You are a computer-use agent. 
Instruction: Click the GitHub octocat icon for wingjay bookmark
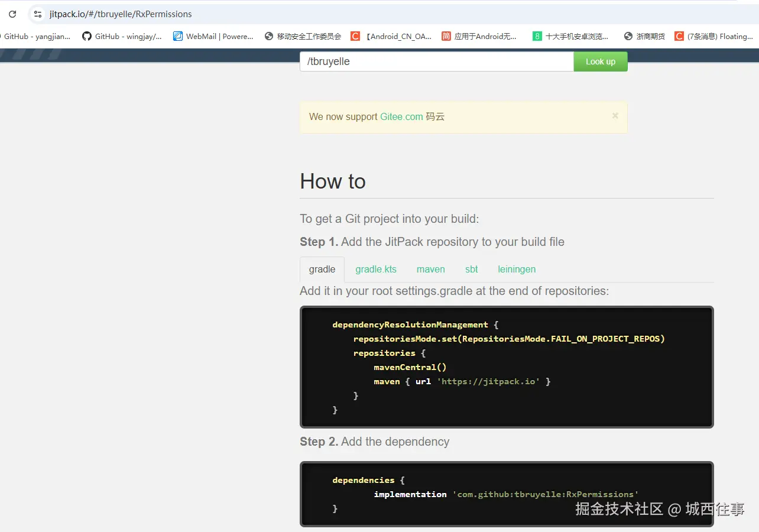click(87, 36)
